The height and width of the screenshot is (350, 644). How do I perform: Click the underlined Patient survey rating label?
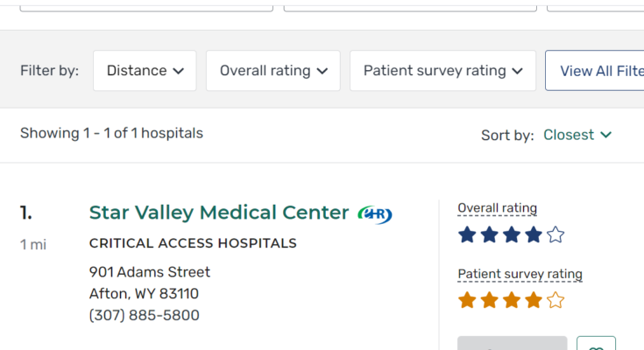coord(520,274)
